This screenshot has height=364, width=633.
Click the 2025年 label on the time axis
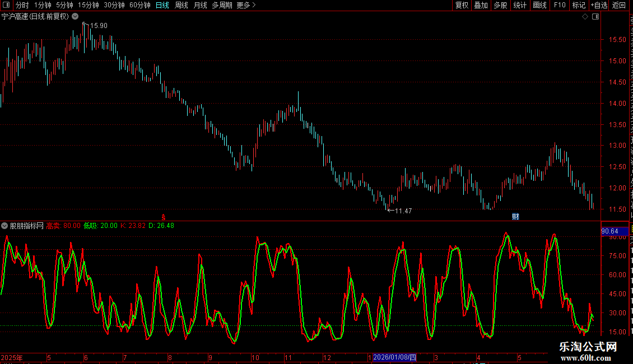tap(12, 357)
